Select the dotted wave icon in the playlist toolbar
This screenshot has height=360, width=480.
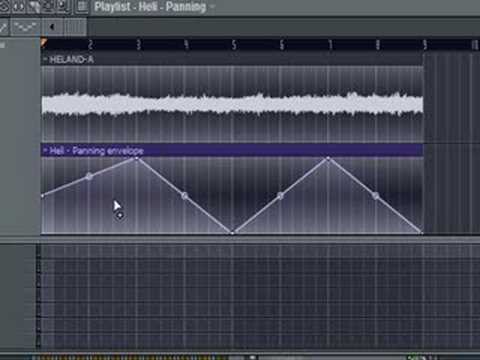tap(25, 27)
